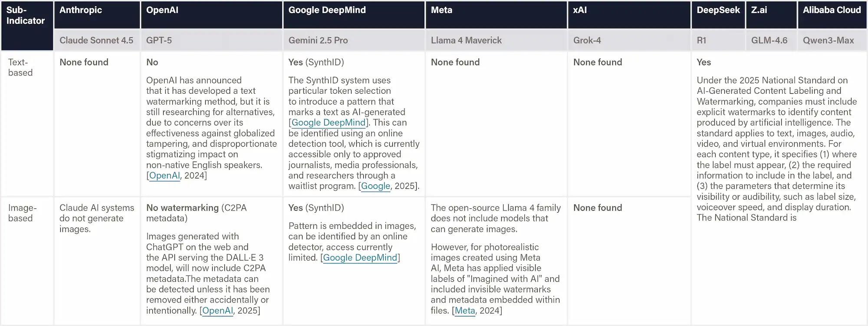868x326 pixels.
Task: Click the Qwen3-Max model cell
Action: tap(828, 40)
